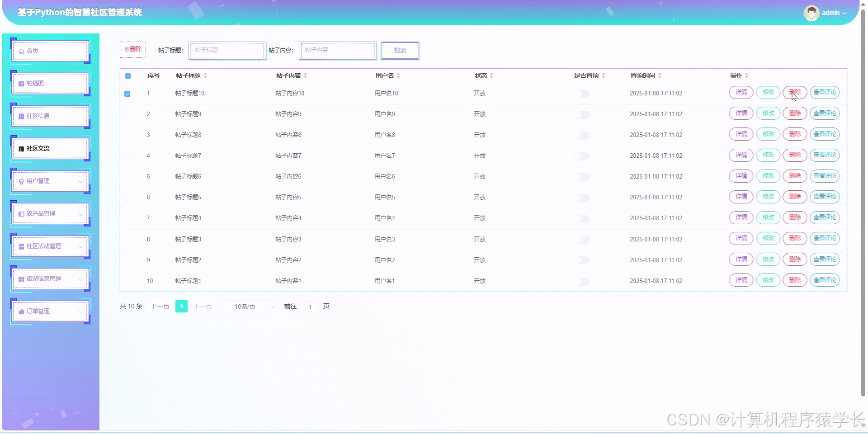Click 查看评论 for 帖子标题3

click(825, 238)
